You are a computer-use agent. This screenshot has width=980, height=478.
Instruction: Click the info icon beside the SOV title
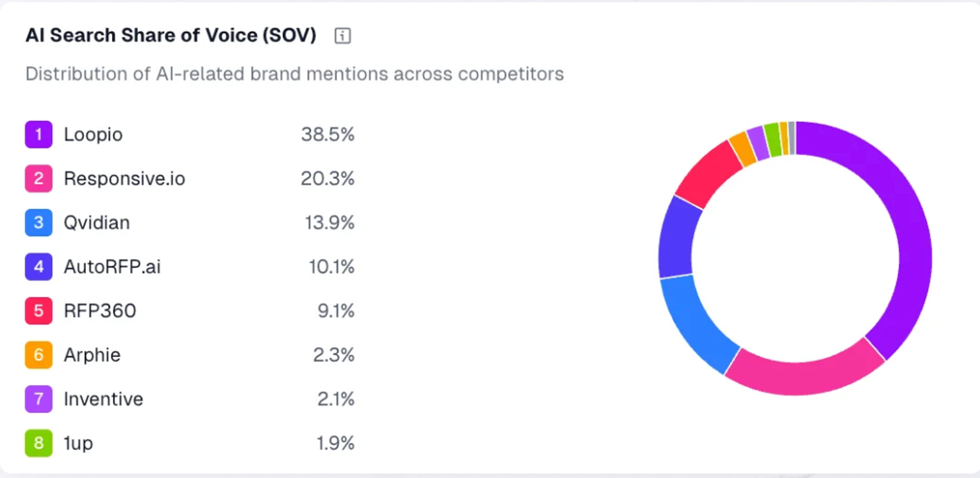pyautogui.click(x=342, y=36)
